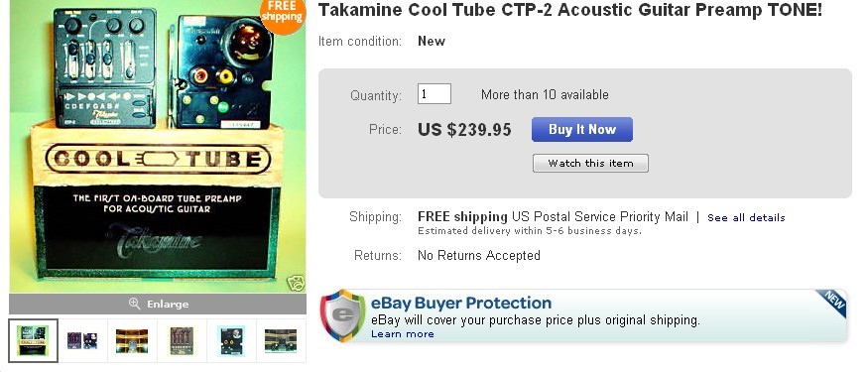Screen dimensions: 868x372
Task: Click the magnifier Enlarge icon
Action: [134, 304]
